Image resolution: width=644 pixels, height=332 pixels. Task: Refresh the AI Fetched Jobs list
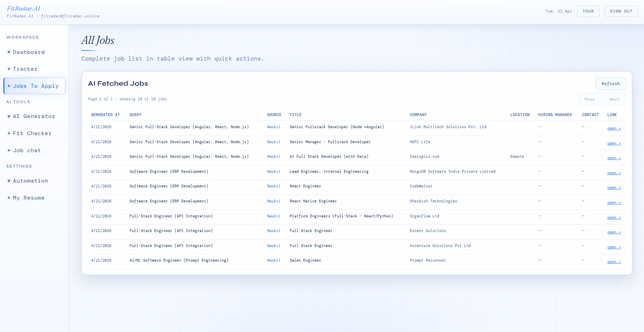click(611, 84)
